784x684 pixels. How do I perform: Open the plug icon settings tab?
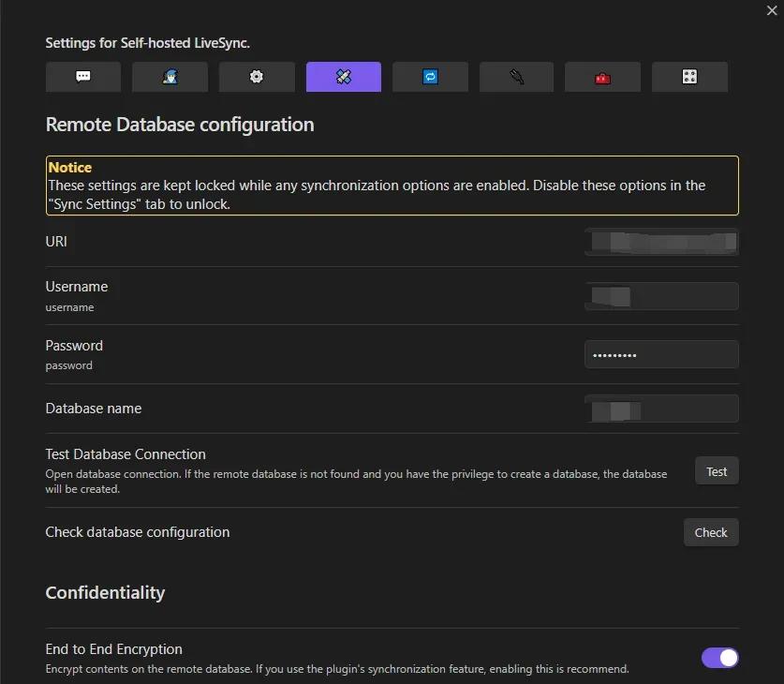[516, 77]
